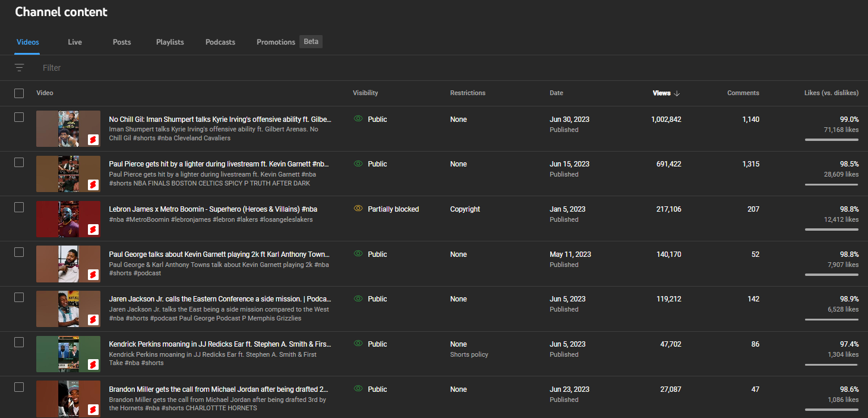Screen dimensions: 868x418
Task: Click the filter lines icon
Action: click(x=20, y=68)
